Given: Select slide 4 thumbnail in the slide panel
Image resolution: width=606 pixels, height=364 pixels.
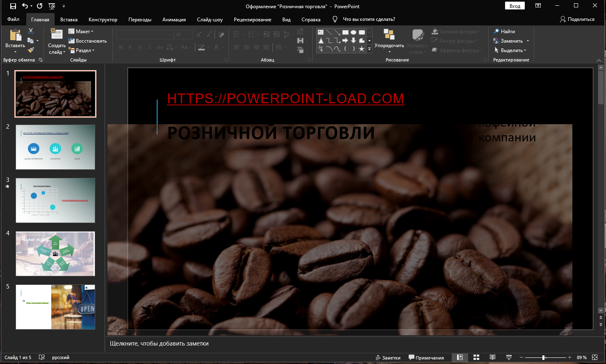Looking at the screenshot, I should 55,253.
